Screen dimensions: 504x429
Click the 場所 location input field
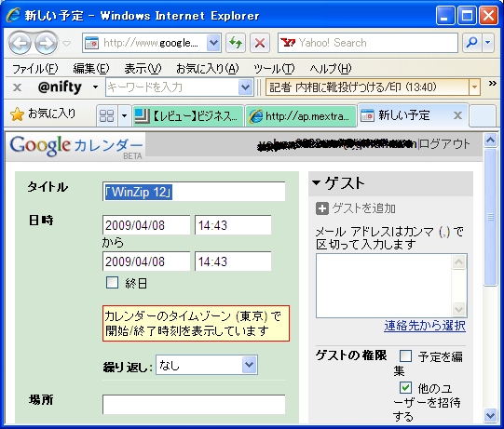[x=194, y=405]
